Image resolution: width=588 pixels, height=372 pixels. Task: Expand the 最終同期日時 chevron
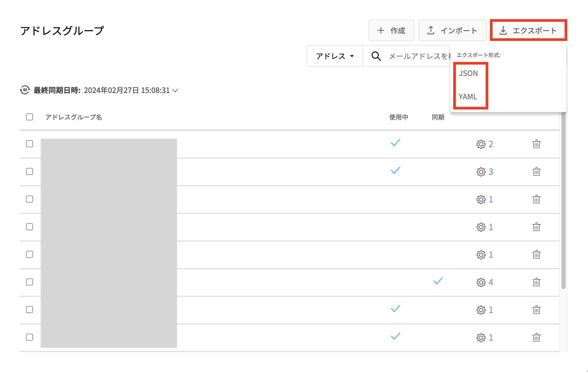point(175,90)
